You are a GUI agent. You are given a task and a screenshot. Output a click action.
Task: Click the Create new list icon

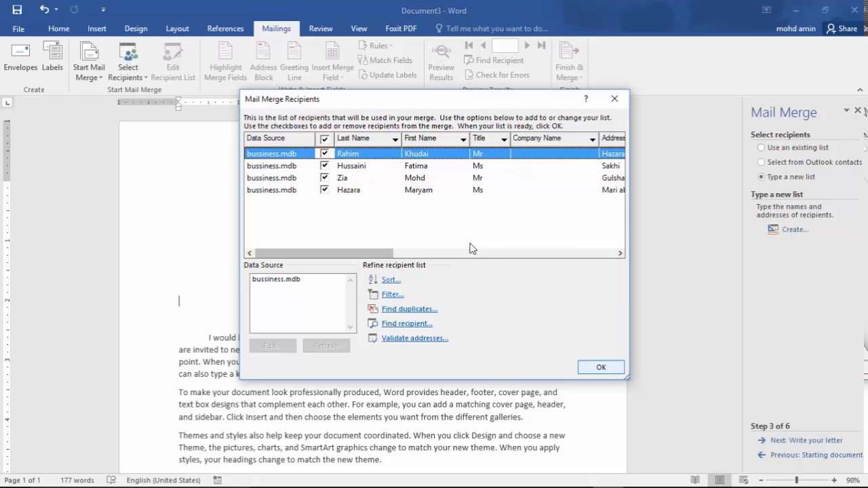pos(773,229)
